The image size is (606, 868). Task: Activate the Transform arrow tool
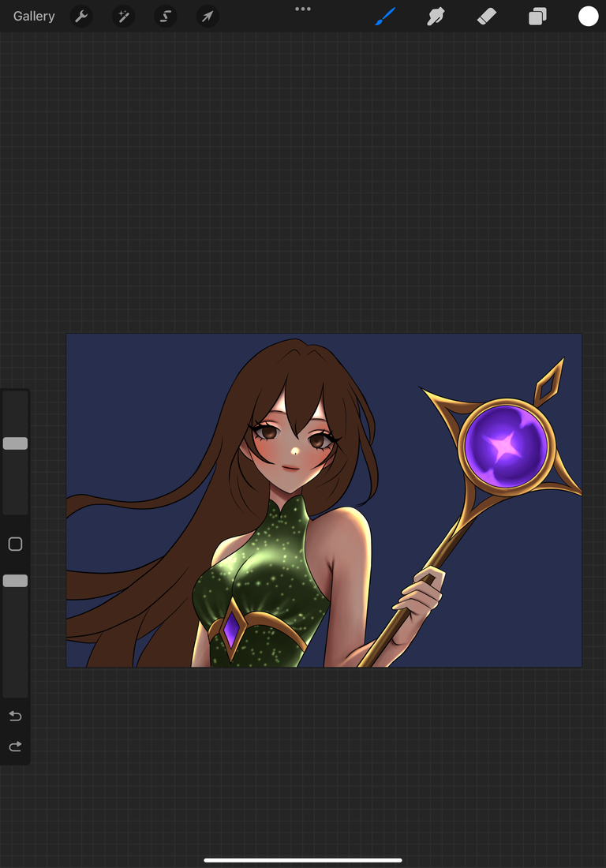pyautogui.click(x=208, y=17)
